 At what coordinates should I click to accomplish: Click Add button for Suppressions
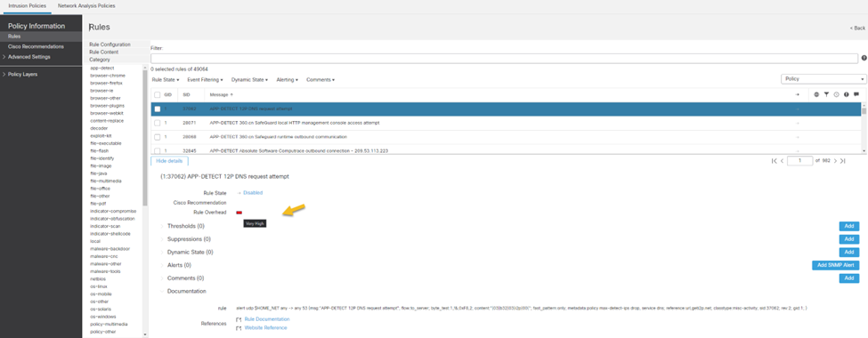[x=849, y=239]
